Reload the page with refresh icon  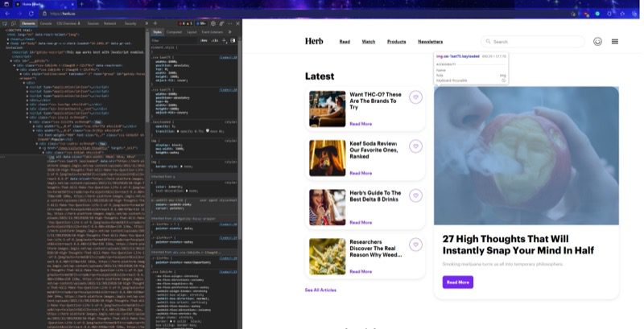pos(31,14)
